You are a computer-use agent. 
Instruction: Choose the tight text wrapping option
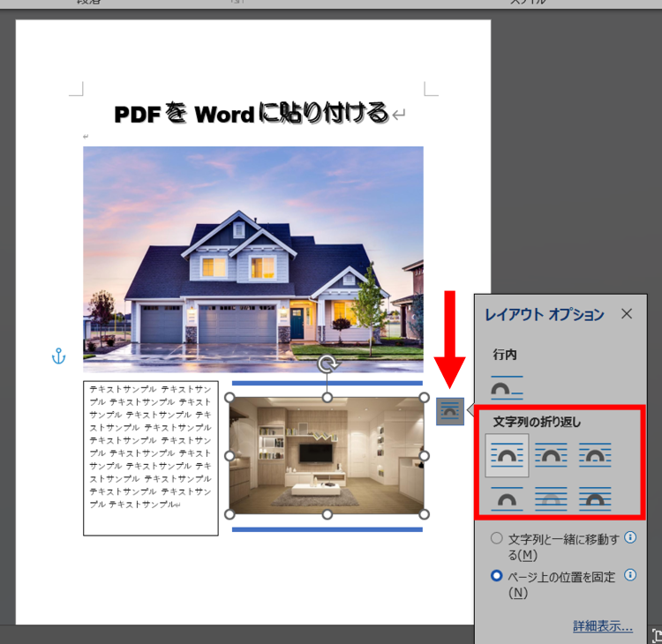coord(551,455)
